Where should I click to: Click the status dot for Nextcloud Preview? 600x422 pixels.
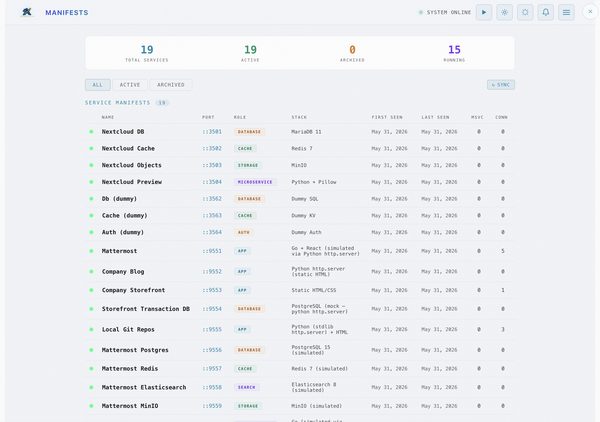point(91,182)
